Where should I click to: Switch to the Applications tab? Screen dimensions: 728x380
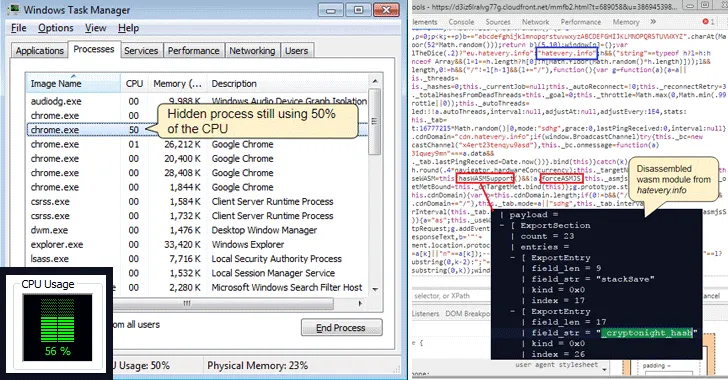tap(40, 51)
